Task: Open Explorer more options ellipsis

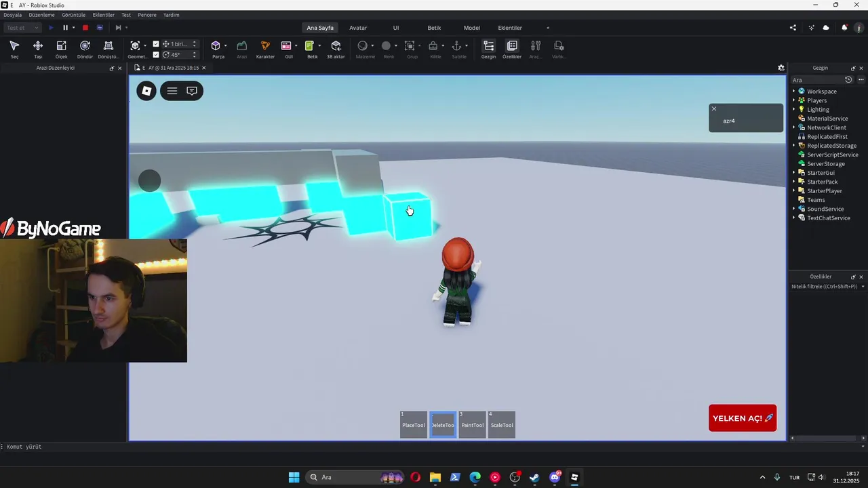Action: tap(861, 80)
